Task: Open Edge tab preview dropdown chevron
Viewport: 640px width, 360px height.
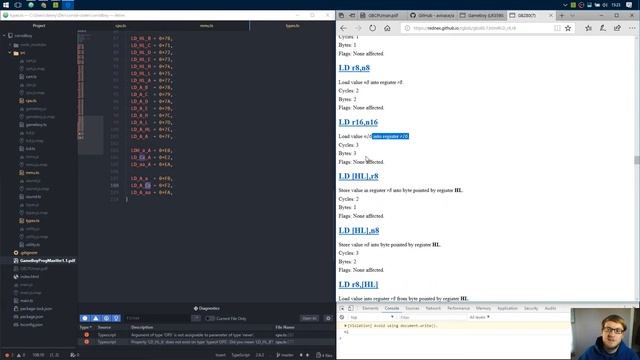Action: tap(572, 16)
